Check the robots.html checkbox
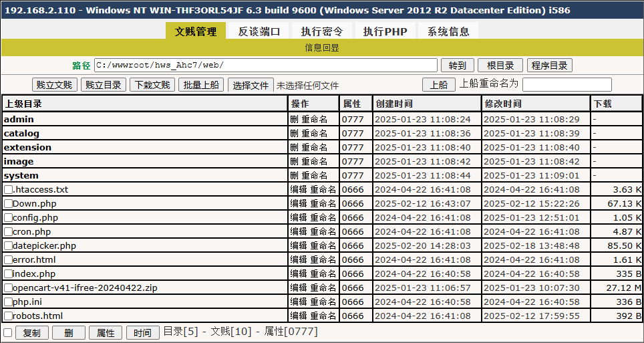The image size is (644, 343). coord(8,316)
